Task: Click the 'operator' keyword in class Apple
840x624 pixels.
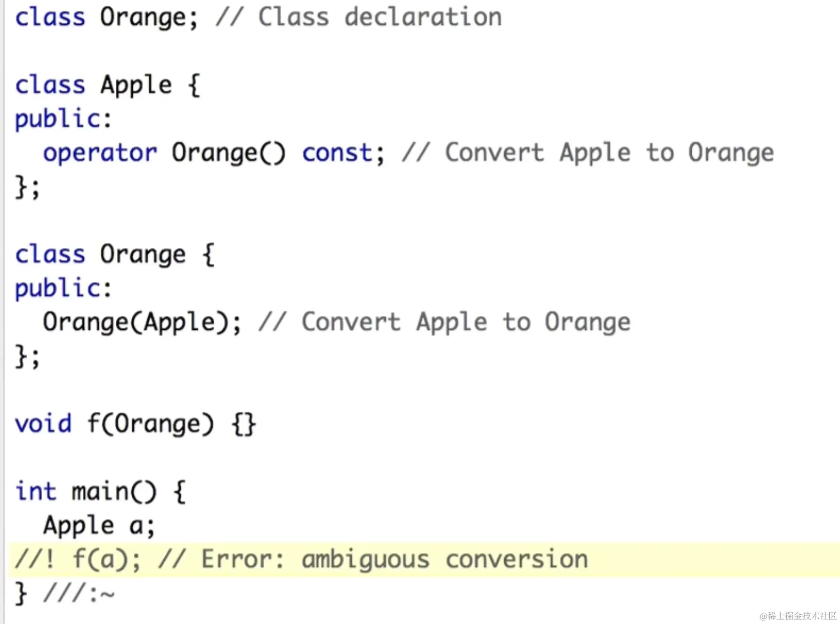Action: click(x=100, y=153)
